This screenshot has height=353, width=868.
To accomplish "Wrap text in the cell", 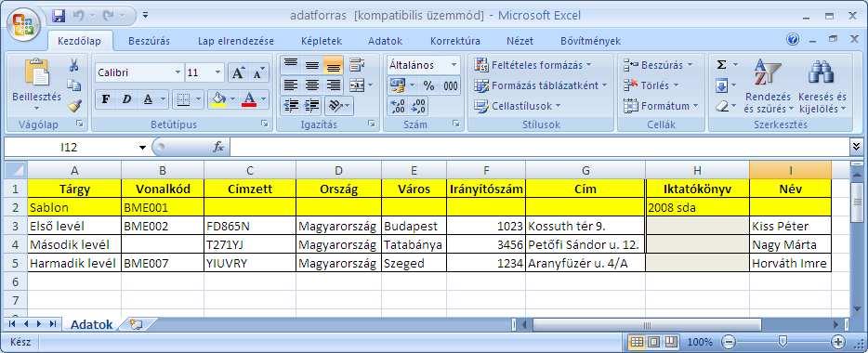I will (x=357, y=65).
